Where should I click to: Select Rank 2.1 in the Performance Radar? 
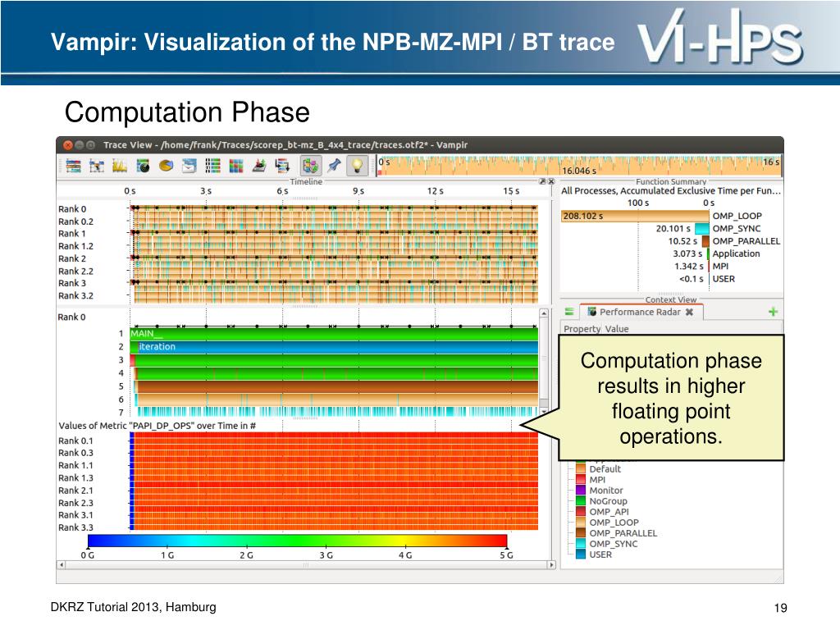coord(75,491)
